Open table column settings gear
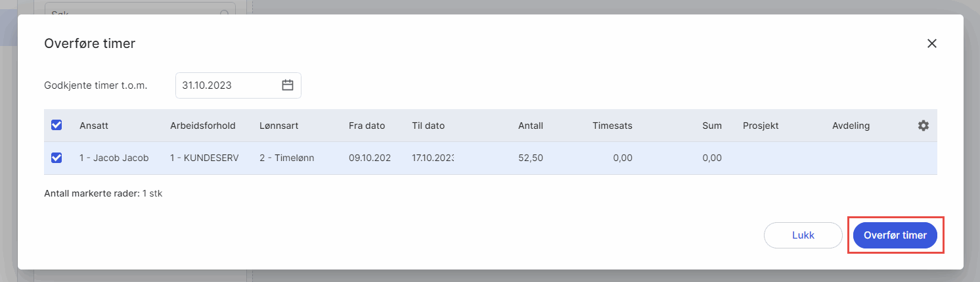 (923, 126)
